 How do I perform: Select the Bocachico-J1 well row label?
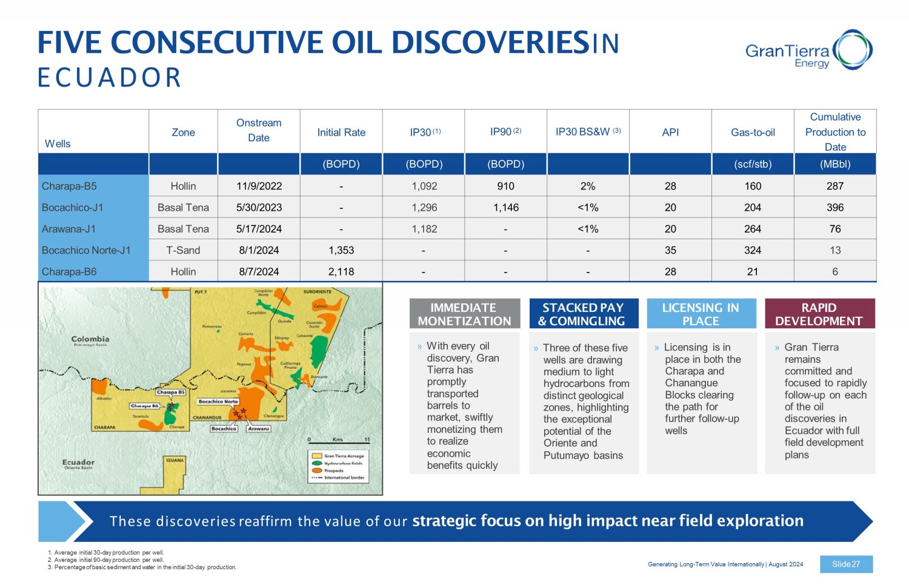coord(72,207)
